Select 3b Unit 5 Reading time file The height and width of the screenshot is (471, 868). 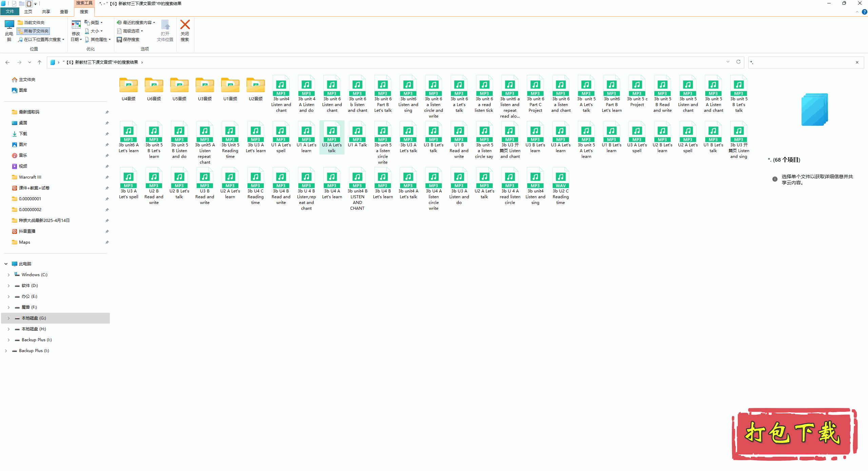point(230,140)
